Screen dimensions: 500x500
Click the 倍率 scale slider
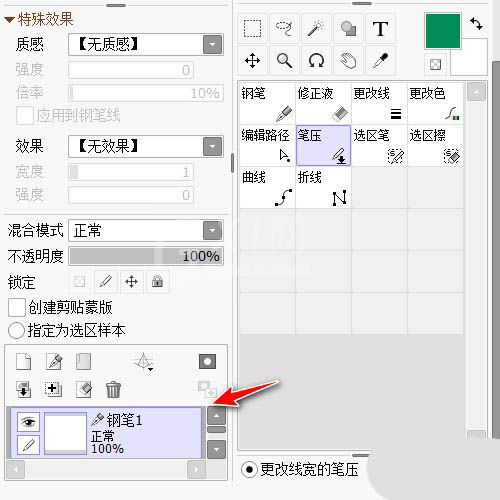coord(146,93)
